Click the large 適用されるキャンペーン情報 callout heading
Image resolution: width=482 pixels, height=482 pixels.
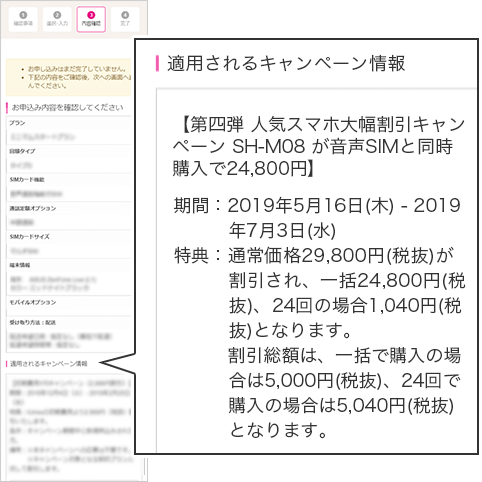[x=286, y=63]
